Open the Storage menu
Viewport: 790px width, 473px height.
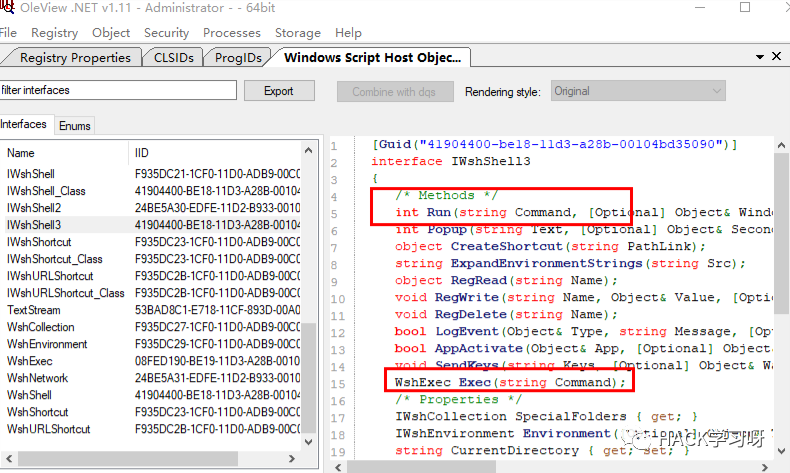[x=298, y=33]
